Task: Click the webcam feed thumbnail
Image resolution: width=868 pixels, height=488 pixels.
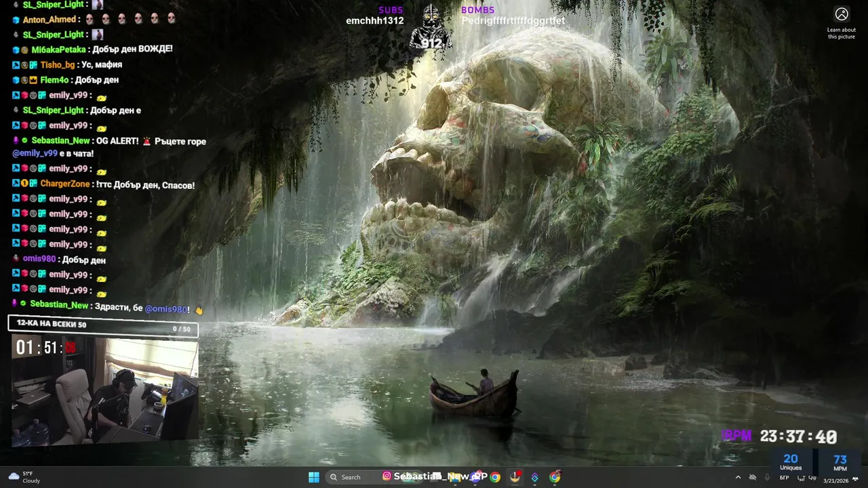Action: pyautogui.click(x=105, y=391)
